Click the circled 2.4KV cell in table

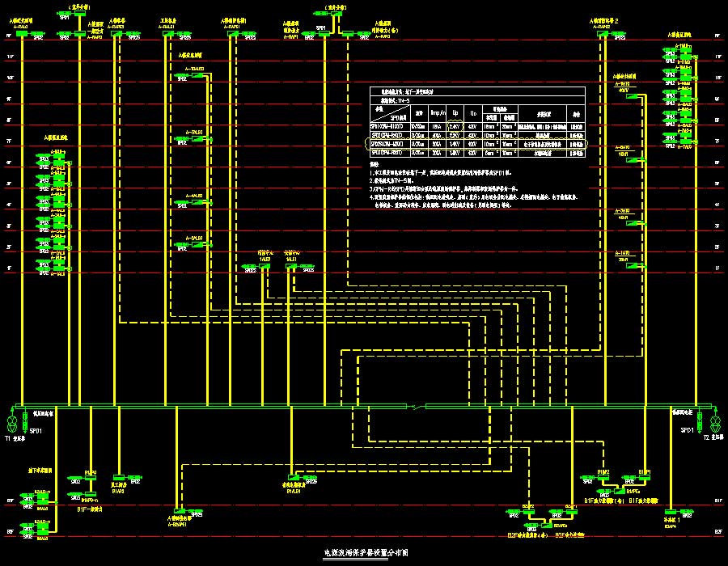[x=455, y=126]
